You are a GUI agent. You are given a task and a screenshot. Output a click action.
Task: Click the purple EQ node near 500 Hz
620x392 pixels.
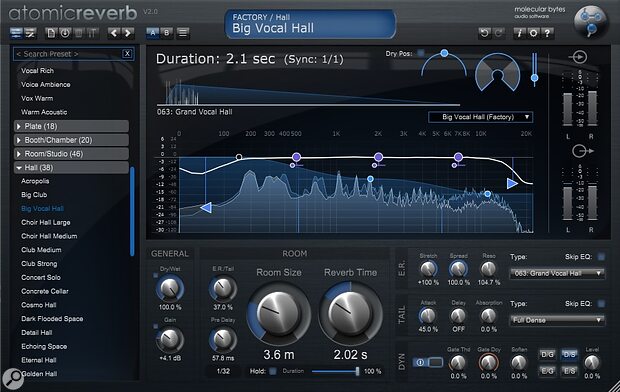pyautogui.click(x=296, y=157)
